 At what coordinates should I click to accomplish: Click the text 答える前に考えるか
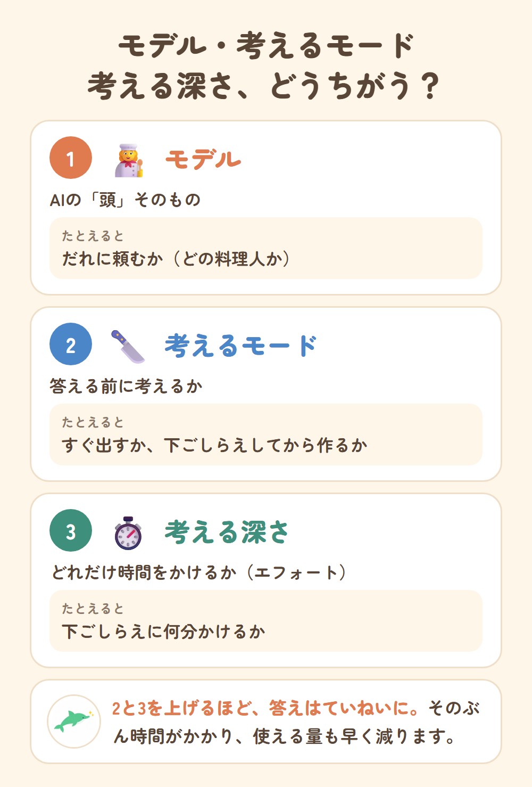[x=126, y=387]
